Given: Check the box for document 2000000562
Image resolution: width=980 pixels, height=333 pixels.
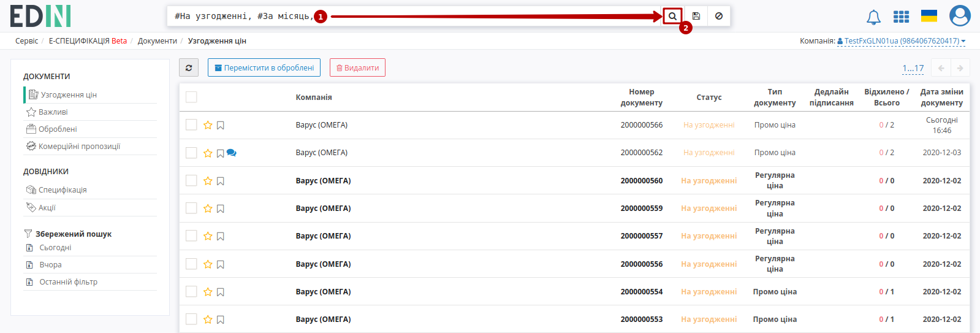Looking at the screenshot, I should tap(191, 153).
